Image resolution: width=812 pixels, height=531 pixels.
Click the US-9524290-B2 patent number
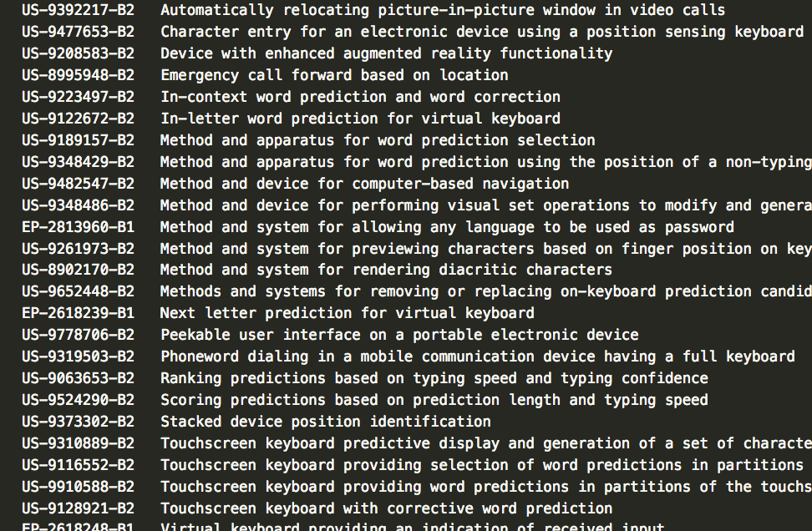[x=79, y=400]
